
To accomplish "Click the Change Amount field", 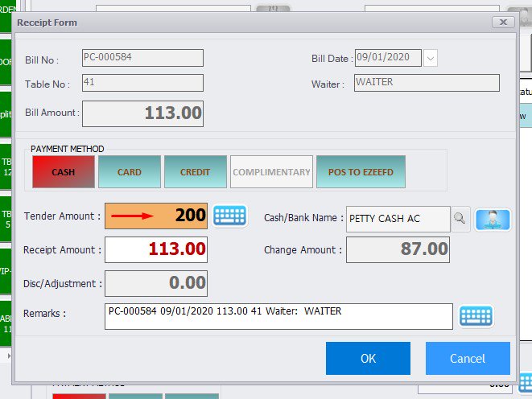I will (x=398, y=249).
